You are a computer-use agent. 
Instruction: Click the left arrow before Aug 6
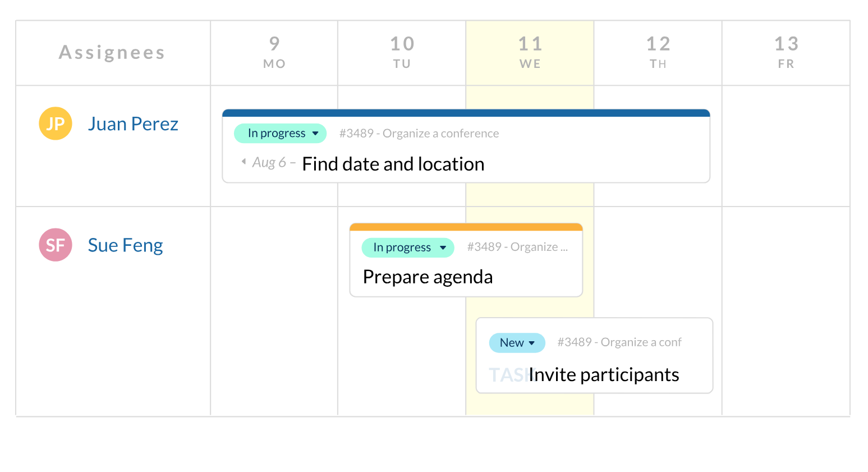click(244, 162)
